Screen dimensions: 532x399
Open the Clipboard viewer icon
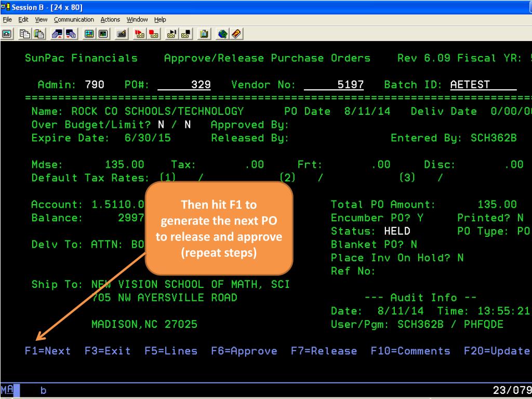204,34
